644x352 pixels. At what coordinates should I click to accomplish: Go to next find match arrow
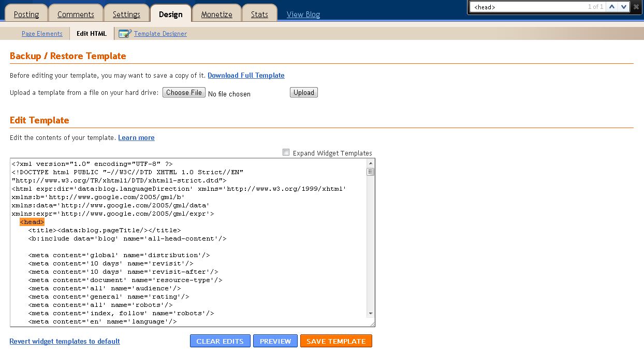(624, 7)
